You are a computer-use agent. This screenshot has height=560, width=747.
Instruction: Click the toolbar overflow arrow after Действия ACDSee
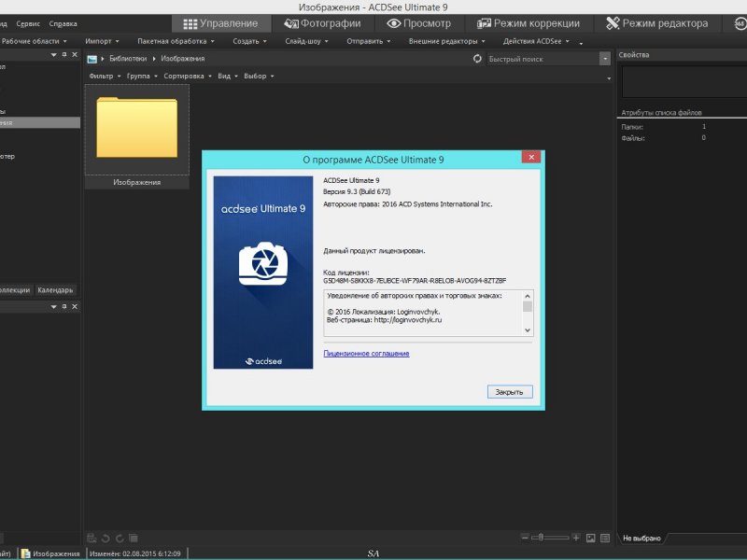click(581, 43)
